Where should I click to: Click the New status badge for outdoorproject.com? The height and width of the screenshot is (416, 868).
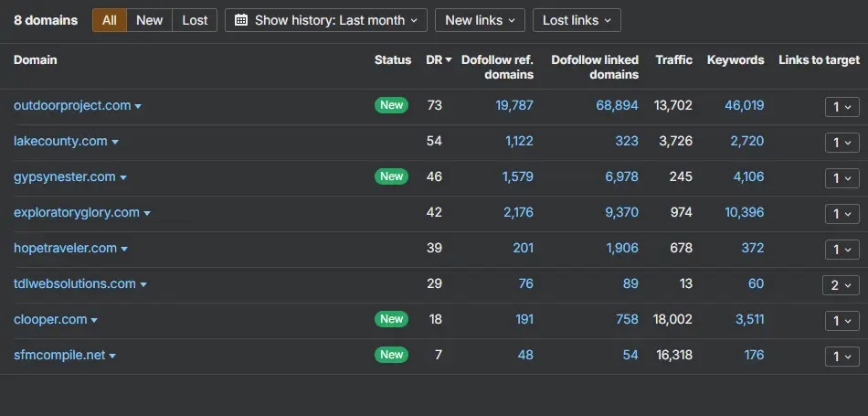391,105
